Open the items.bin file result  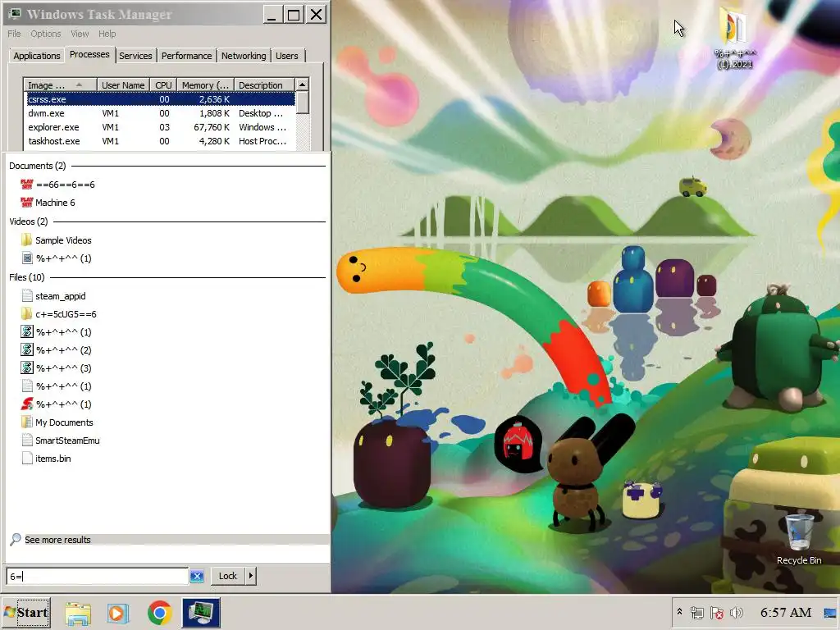coord(46,459)
